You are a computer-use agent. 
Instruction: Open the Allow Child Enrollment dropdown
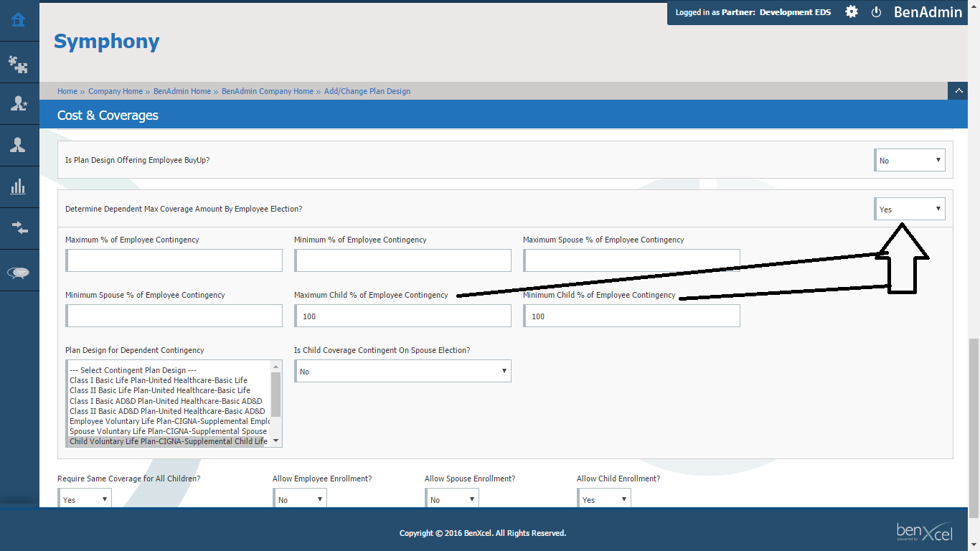click(x=603, y=499)
